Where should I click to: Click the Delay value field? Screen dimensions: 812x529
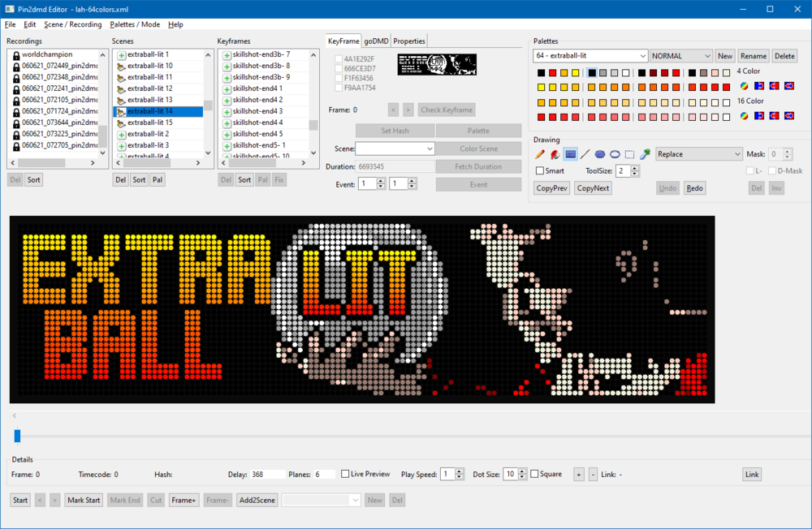pos(267,474)
